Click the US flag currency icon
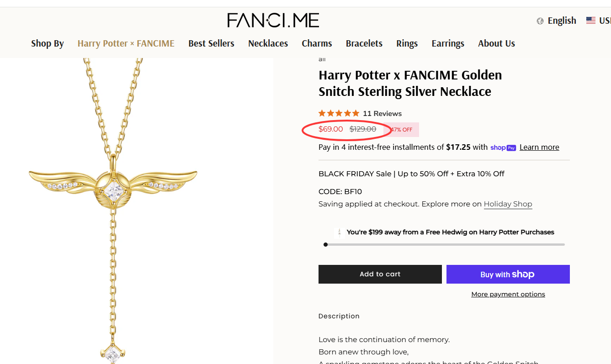 (x=591, y=21)
